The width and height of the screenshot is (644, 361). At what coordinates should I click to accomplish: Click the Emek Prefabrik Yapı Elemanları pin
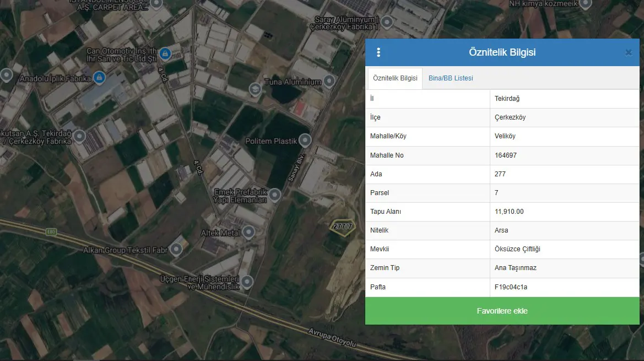click(x=275, y=195)
